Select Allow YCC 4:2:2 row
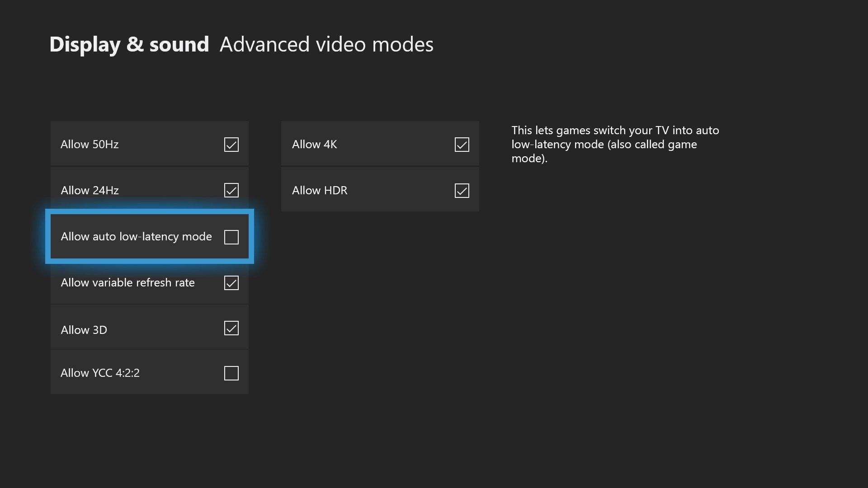The width and height of the screenshot is (868, 488). (149, 372)
